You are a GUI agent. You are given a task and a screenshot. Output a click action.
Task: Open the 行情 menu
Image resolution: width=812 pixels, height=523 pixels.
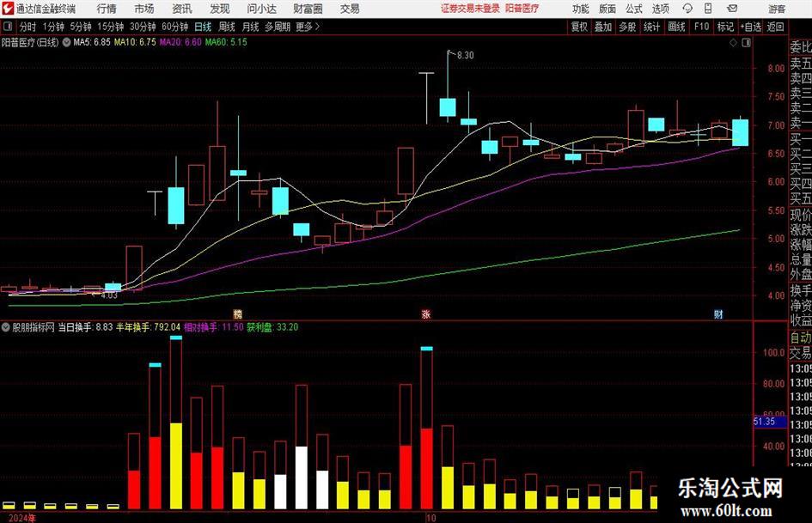tap(107, 9)
